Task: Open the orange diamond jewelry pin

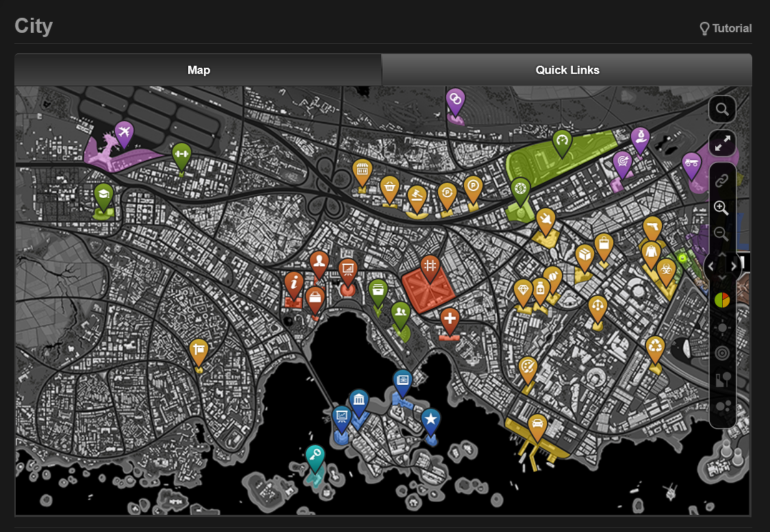Action: 523,292
